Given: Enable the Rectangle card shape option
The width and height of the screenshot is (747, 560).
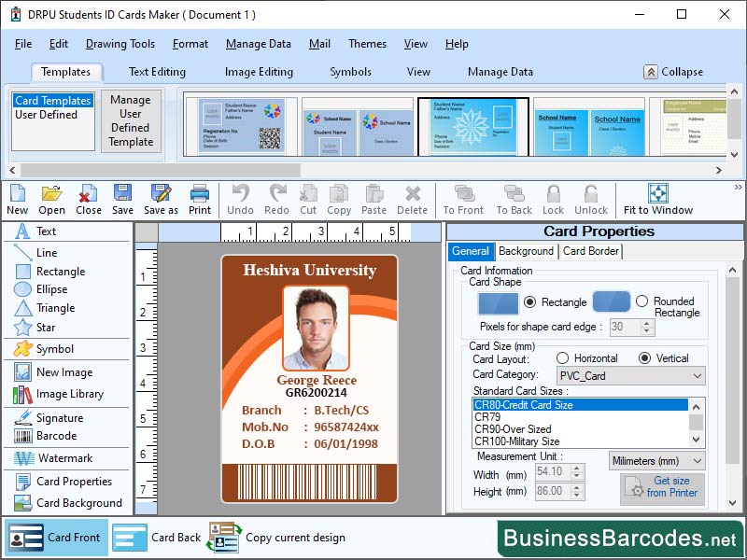Looking at the screenshot, I should pyautogui.click(x=529, y=302).
